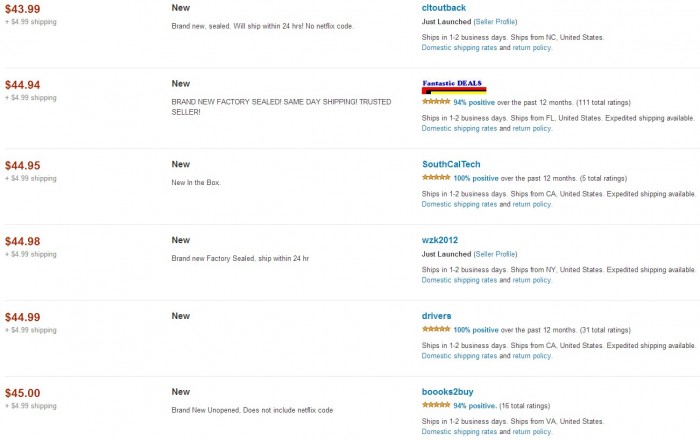This screenshot has height=440, width=700.
Task: Visit the wzk2012 seller link
Action: pyautogui.click(x=442, y=240)
